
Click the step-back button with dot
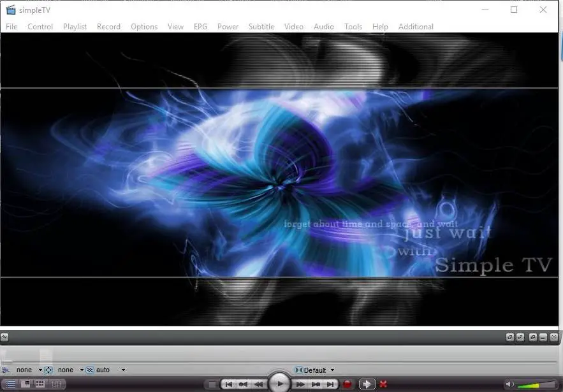click(244, 384)
